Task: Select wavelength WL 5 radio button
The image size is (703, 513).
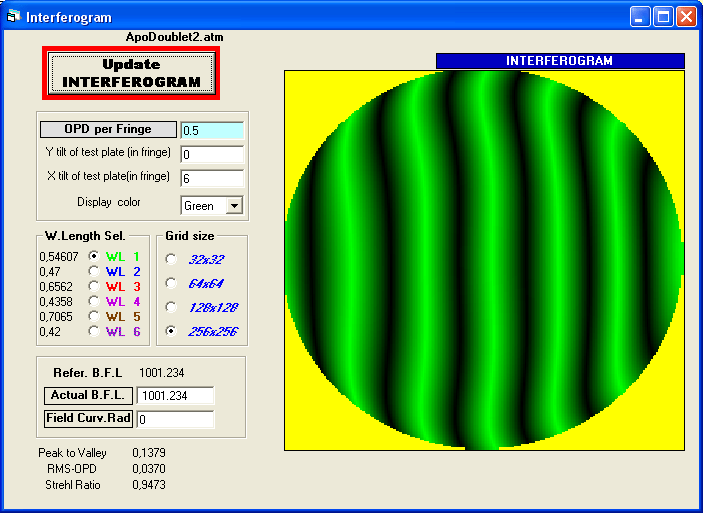Action: point(94,316)
